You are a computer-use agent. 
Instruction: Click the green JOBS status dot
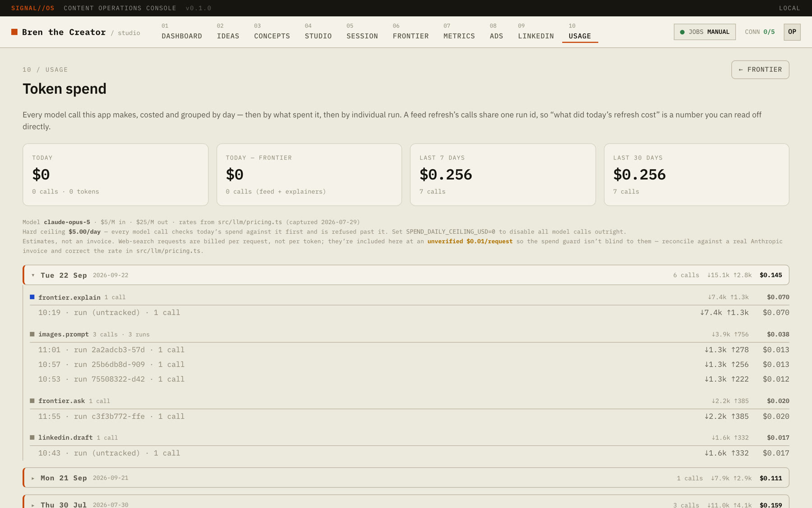coord(682,32)
